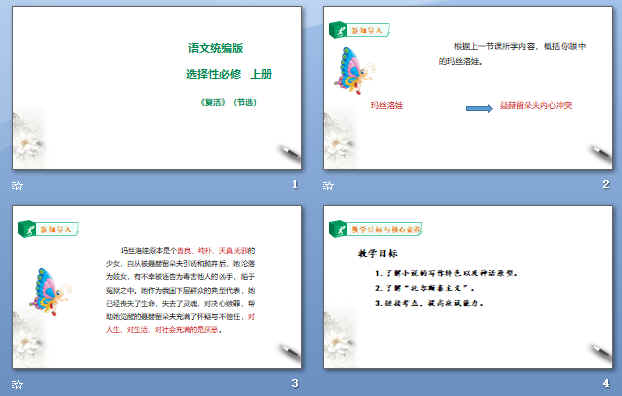This screenshot has width=622, height=396.
Task: Click the green header badge on slide 2
Action: coord(359,30)
